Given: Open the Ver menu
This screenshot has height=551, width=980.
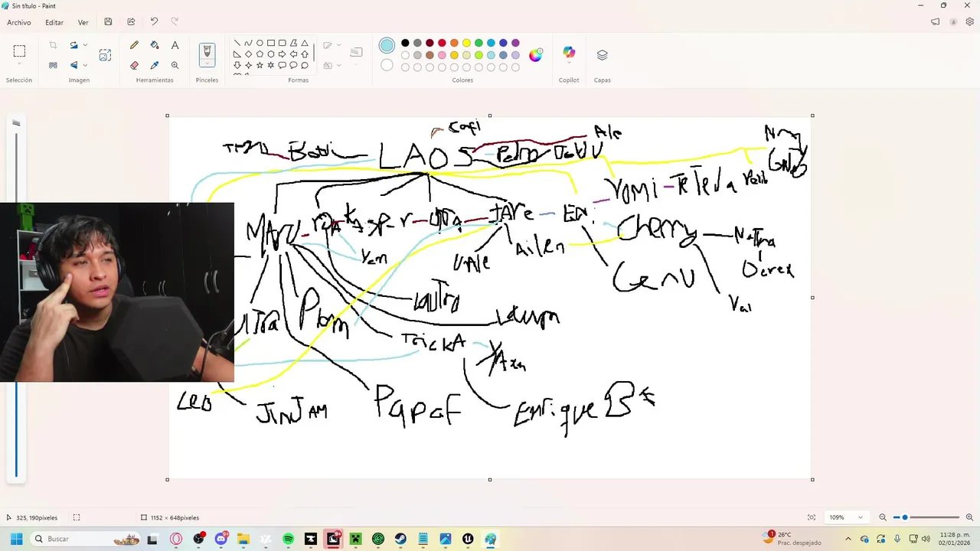Looking at the screenshot, I should click(83, 22).
